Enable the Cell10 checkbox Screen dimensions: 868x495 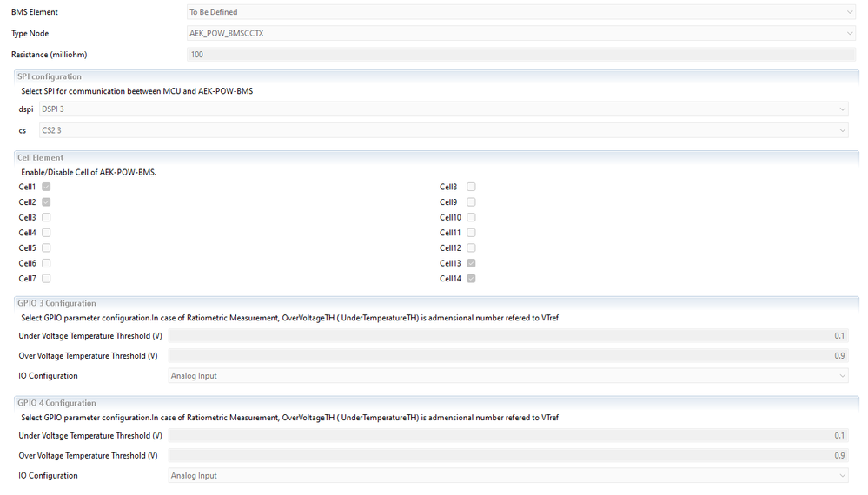click(471, 217)
